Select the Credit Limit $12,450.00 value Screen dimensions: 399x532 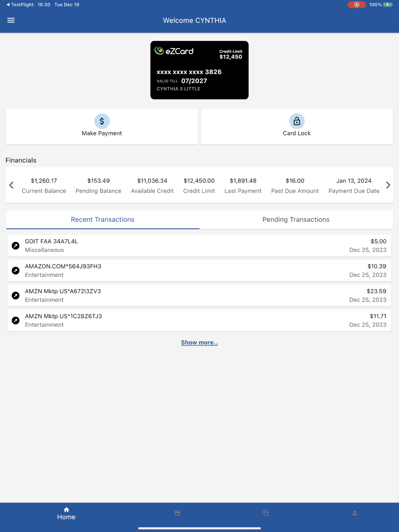pyautogui.click(x=199, y=181)
